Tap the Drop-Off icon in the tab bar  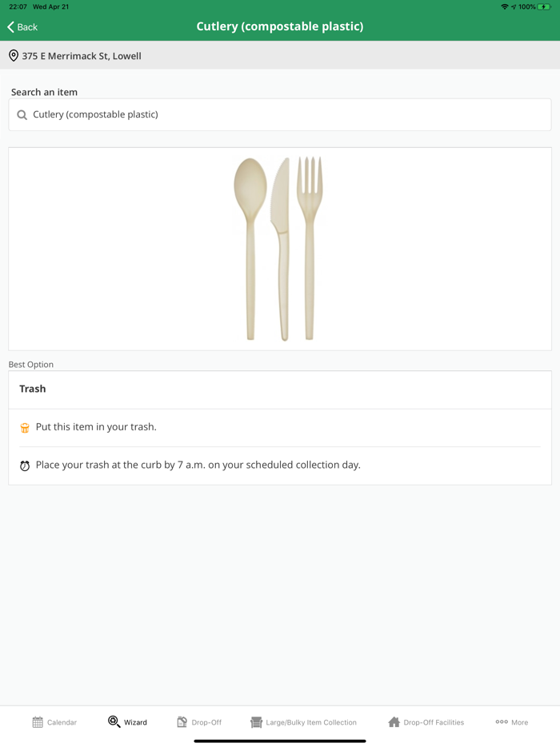(182, 721)
